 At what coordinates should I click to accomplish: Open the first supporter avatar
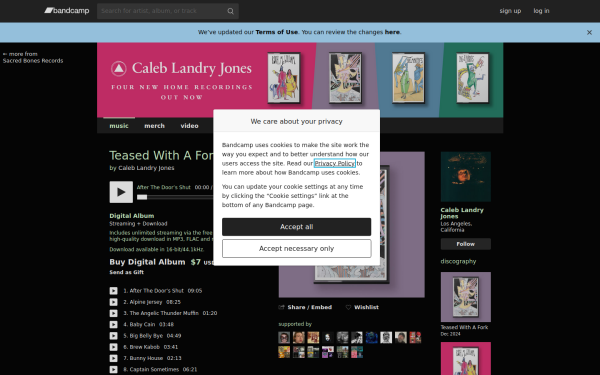284,338
